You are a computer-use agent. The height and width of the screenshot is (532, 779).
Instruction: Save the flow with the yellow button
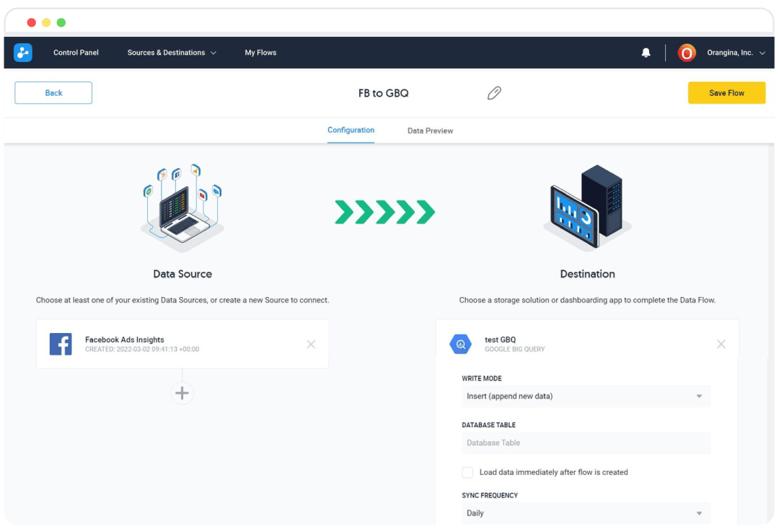click(x=726, y=92)
